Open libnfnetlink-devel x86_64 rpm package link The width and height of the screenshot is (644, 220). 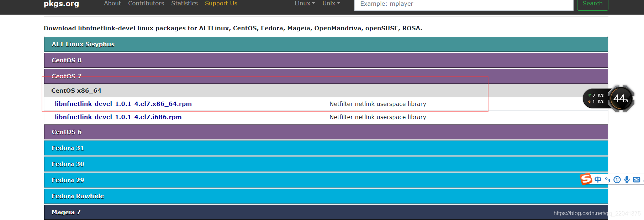pyautogui.click(x=123, y=104)
